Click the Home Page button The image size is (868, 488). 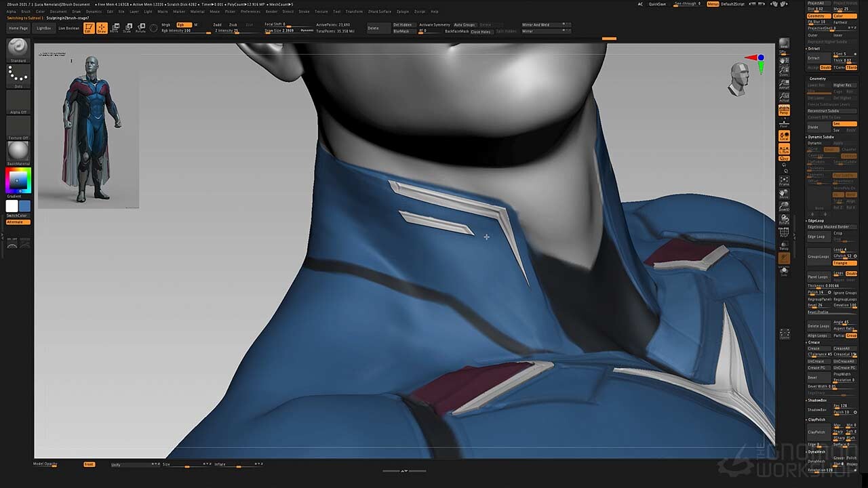pyautogui.click(x=18, y=28)
